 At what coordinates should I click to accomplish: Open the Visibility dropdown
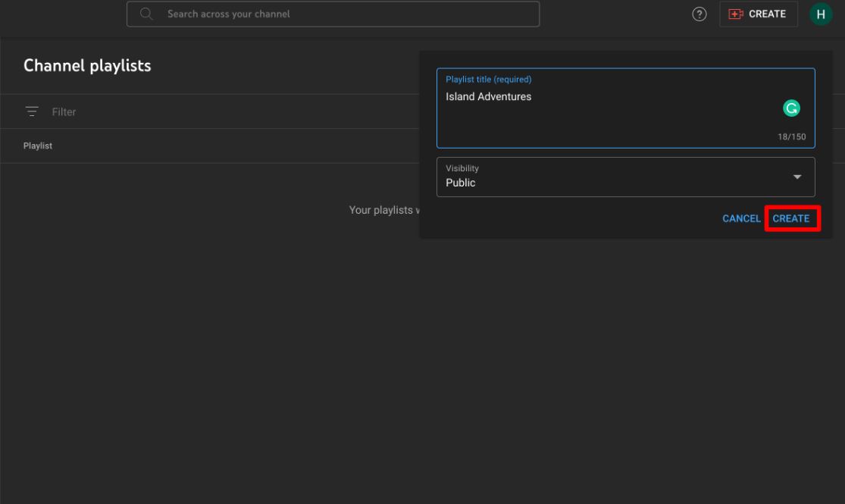click(625, 177)
